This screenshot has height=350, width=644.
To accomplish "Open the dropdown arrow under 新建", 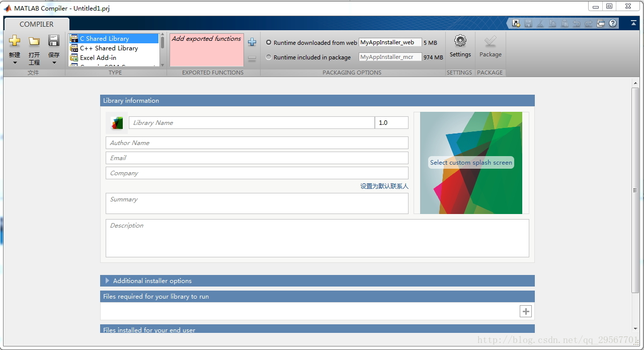I will (x=15, y=63).
